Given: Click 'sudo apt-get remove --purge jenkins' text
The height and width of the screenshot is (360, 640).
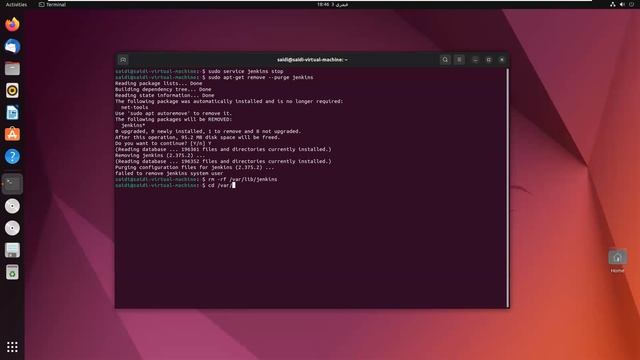Looking at the screenshot, I should coord(260,77).
